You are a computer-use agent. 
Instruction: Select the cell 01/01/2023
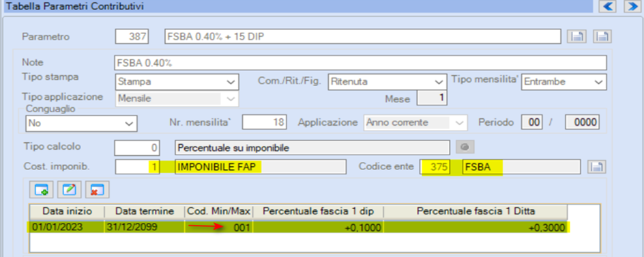(68, 227)
